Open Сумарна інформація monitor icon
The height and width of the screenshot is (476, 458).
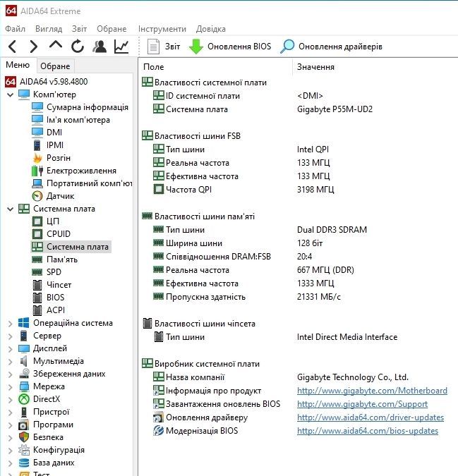(x=37, y=107)
